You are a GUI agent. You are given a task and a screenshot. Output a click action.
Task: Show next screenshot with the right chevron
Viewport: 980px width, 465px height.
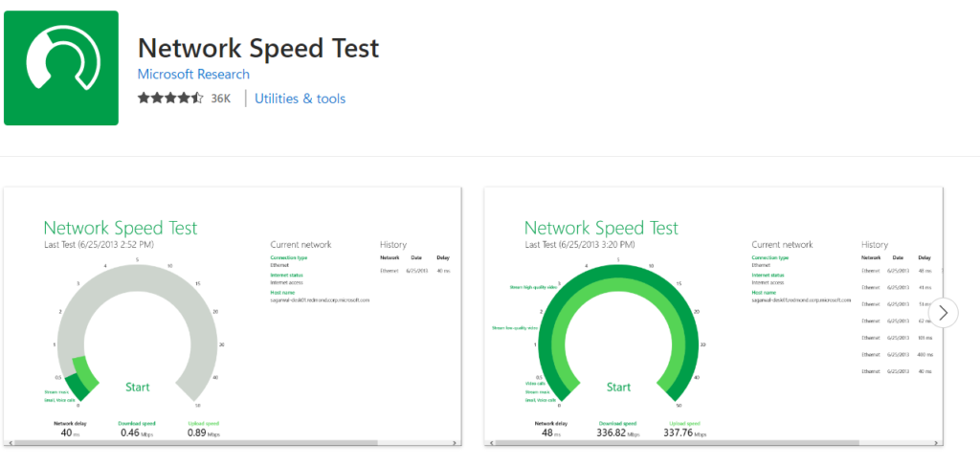[x=943, y=312]
